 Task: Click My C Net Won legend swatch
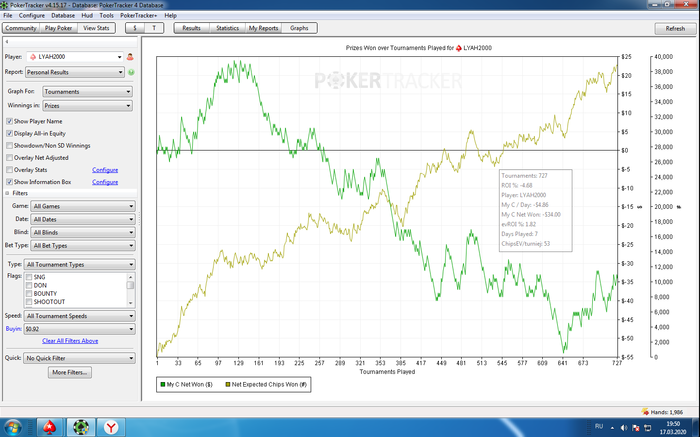click(x=163, y=384)
